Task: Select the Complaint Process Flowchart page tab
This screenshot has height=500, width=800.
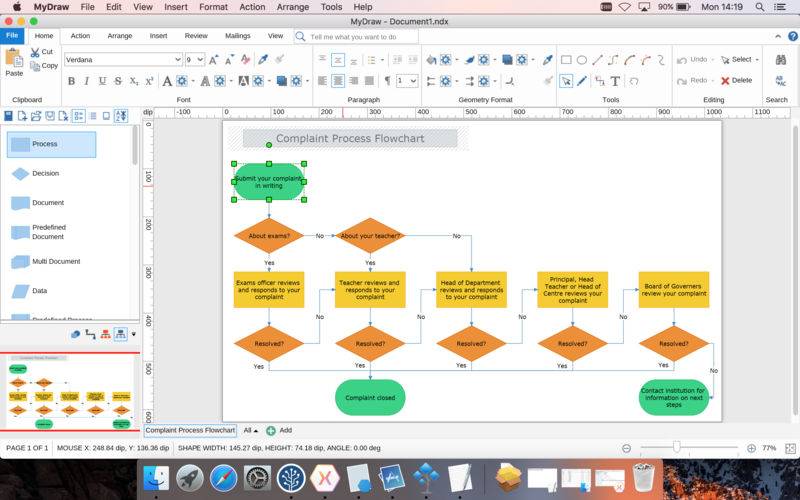Action: (x=190, y=431)
